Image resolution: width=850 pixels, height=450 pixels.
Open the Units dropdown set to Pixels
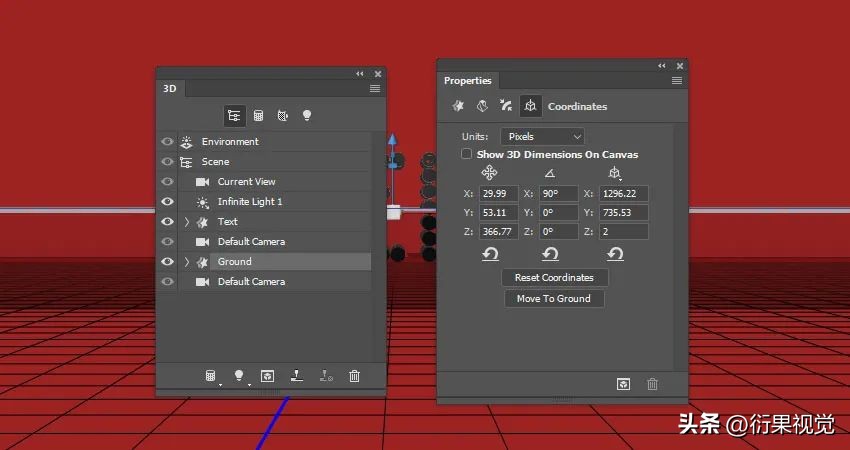coord(542,136)
